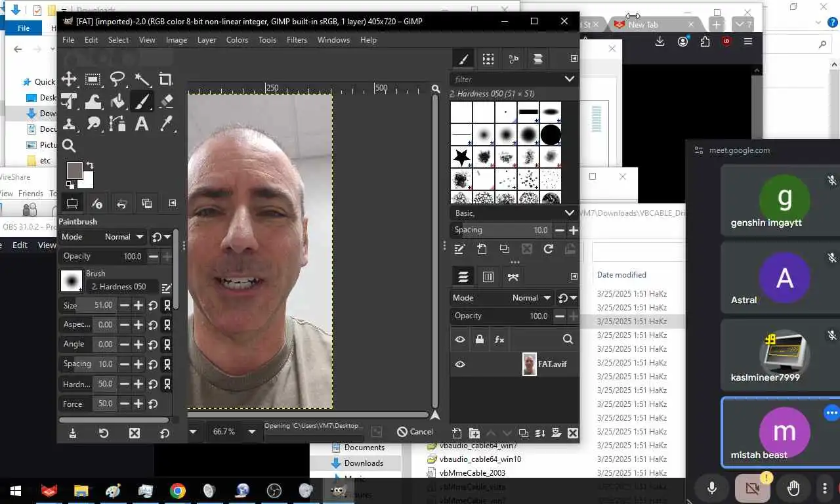The image size is (840, 504).
Task: Open brush preview thumbnail picker
Action: (71, 281)
